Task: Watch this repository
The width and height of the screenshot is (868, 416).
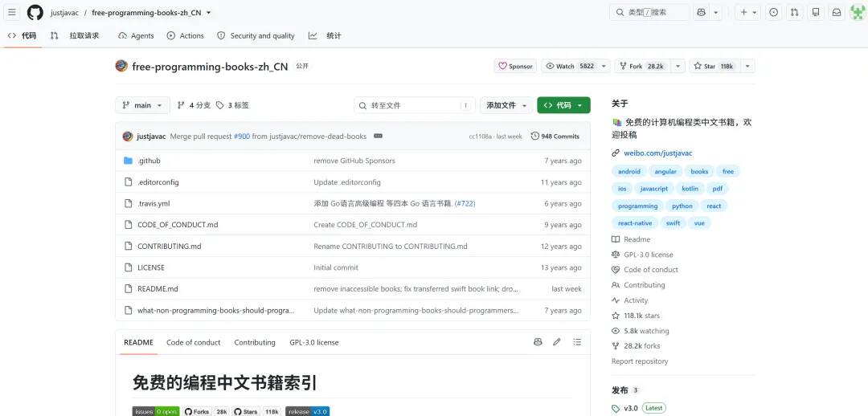Action: [x=570, y=66]
